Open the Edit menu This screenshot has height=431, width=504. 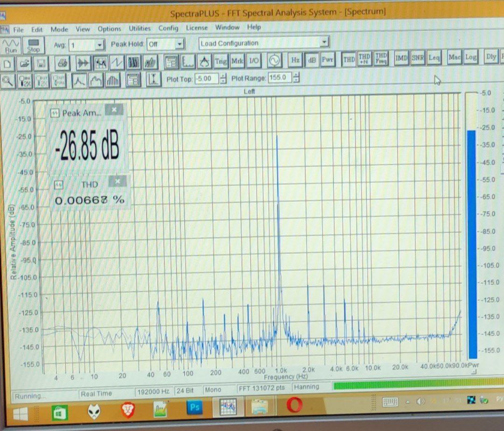coord(37,29)
